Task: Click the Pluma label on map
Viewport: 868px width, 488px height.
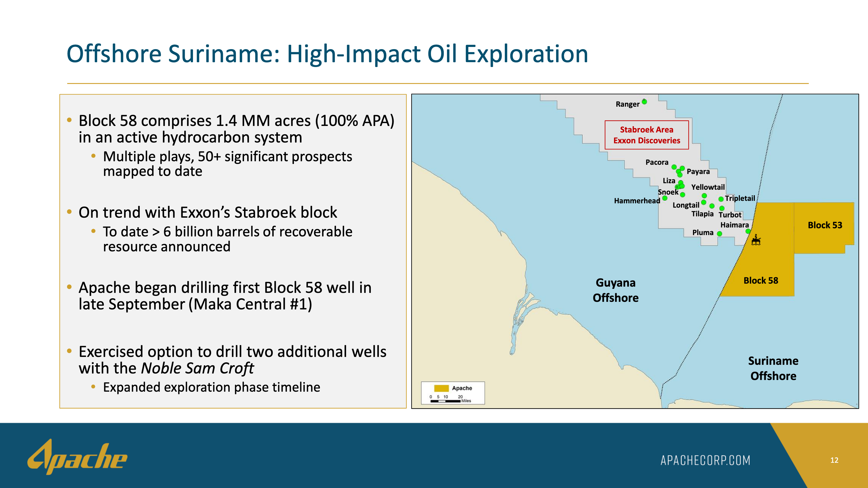Action: (x=703, y=233)
